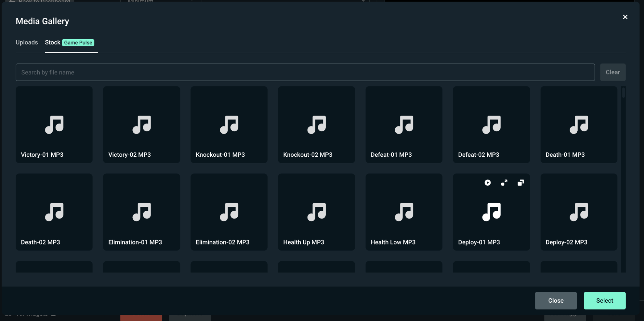Clear the current search query
The image size is (644, 321).
point(612,72)
